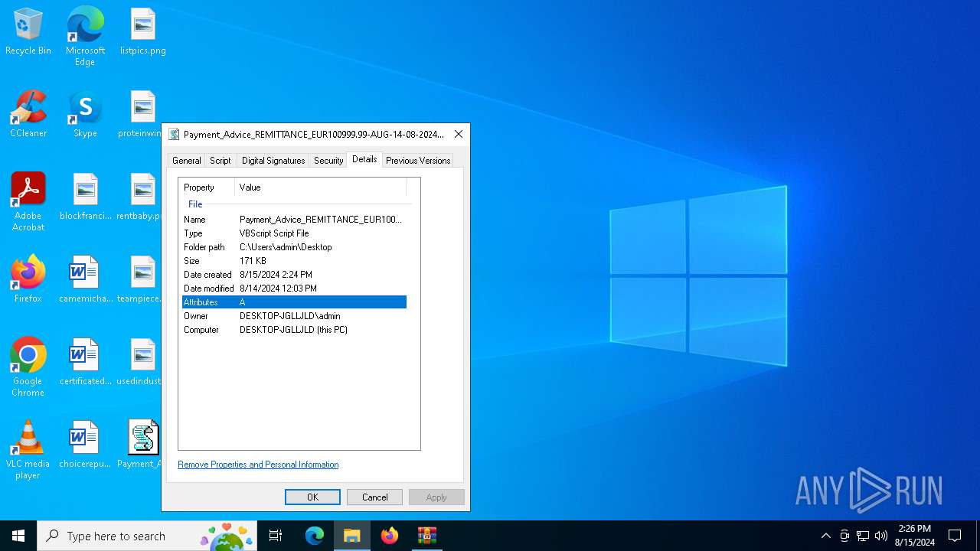The width and height of the screenshot is (980, 551).
Task: Open the Google Chrome desktop shortcut
Action: [x=28, y=367]
